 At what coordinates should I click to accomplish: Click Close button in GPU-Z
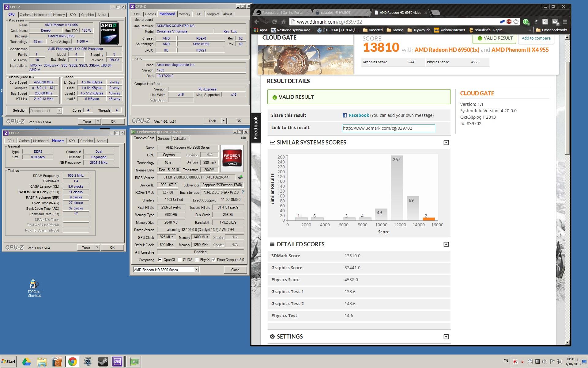[235, 270]
